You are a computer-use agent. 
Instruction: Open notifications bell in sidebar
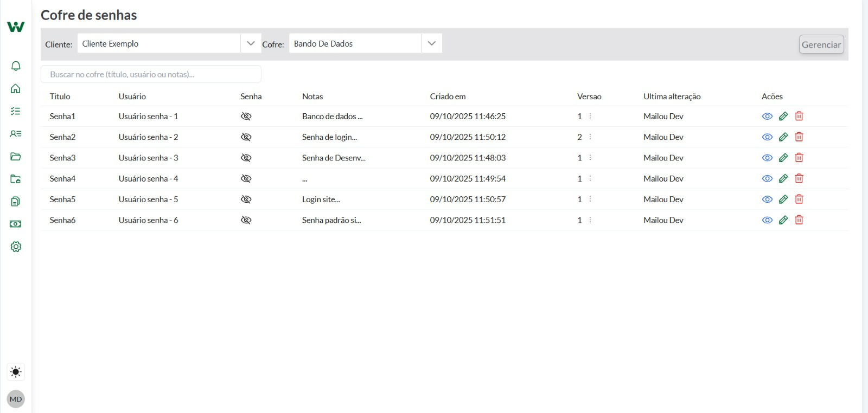(16, 66)
